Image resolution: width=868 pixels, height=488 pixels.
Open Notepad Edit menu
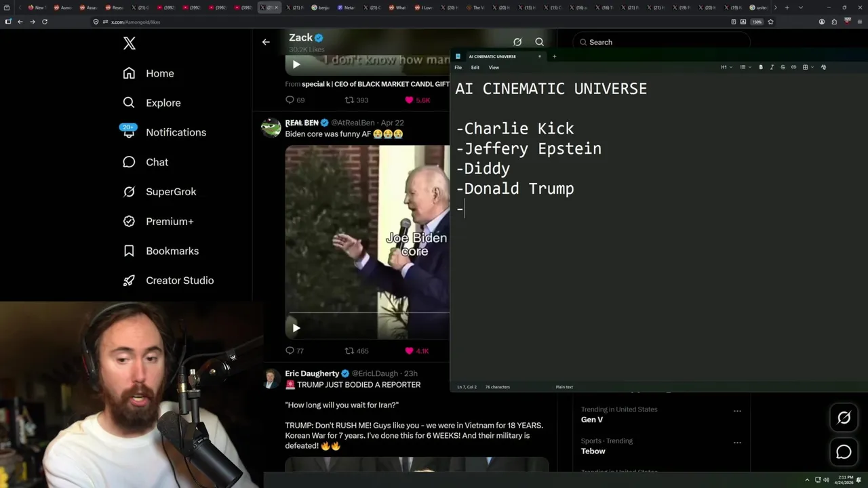click(475, 67)
